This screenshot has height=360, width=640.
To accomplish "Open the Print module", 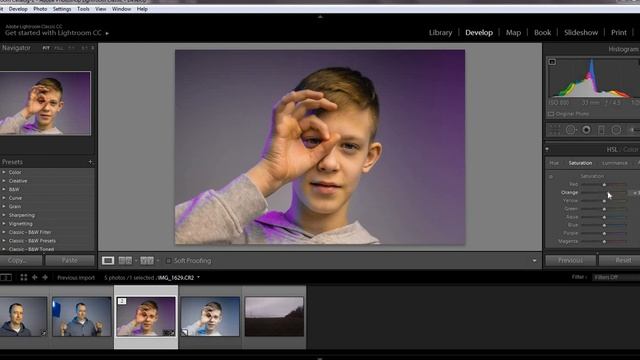I will pos(619,33).
